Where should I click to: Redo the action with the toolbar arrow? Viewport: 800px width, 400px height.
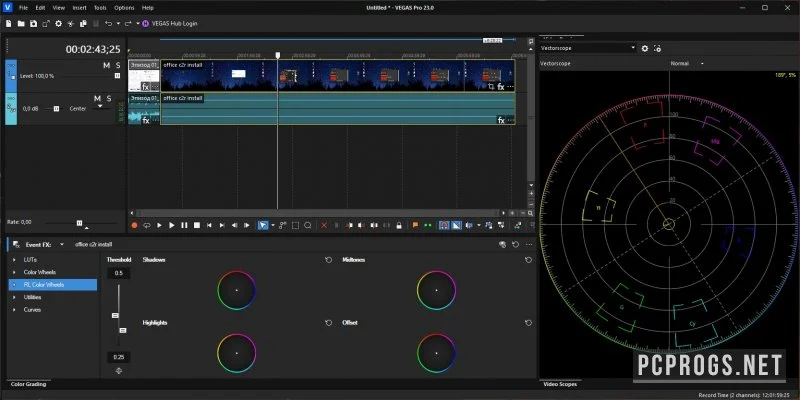(128, 23)
